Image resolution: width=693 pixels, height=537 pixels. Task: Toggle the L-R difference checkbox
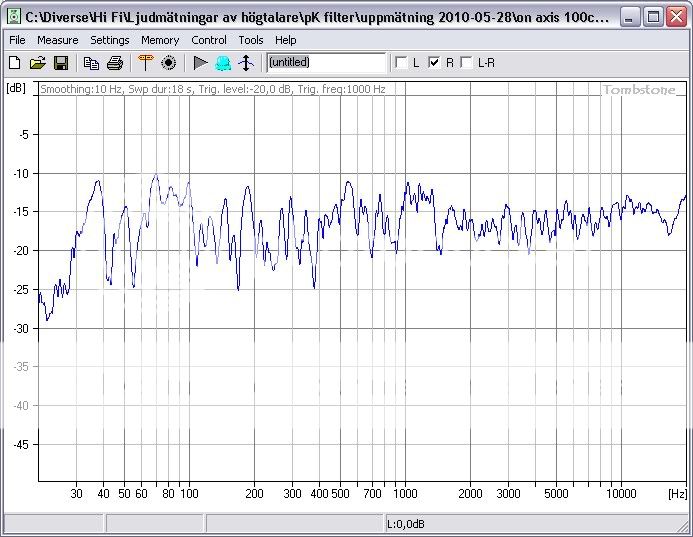click(x=466, y=63)
